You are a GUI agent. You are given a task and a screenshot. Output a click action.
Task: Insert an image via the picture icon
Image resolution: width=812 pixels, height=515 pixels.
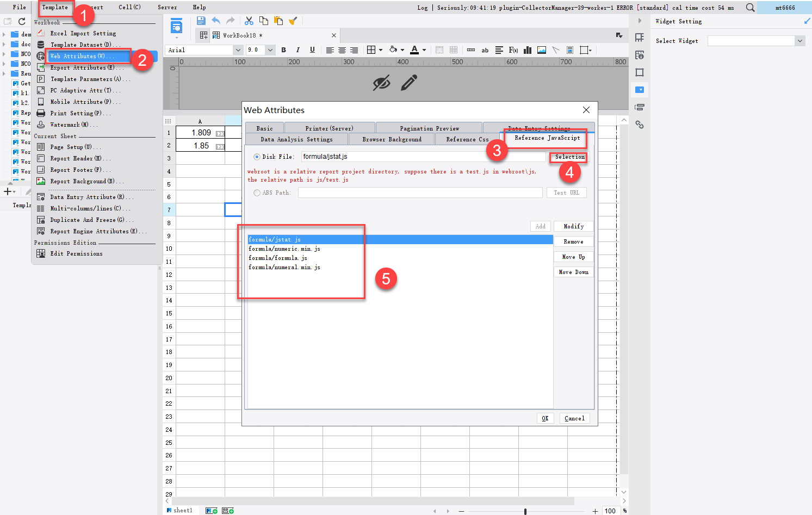point(541,50)
